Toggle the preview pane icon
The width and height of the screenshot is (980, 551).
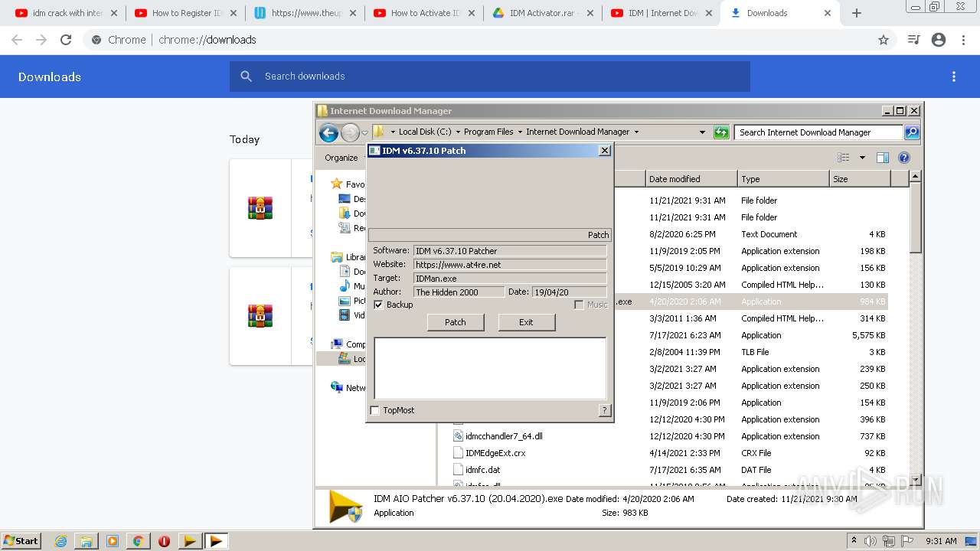(883, 158)
